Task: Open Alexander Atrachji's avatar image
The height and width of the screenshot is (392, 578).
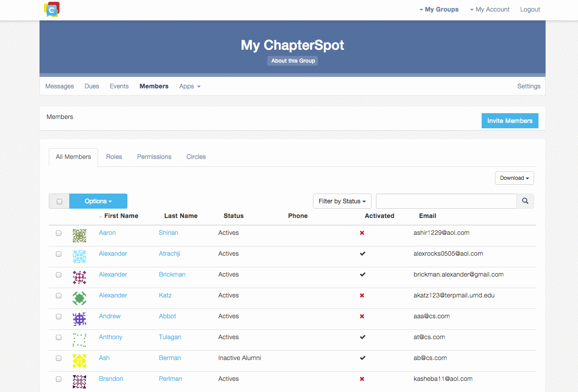Action: tap(79, 257)
